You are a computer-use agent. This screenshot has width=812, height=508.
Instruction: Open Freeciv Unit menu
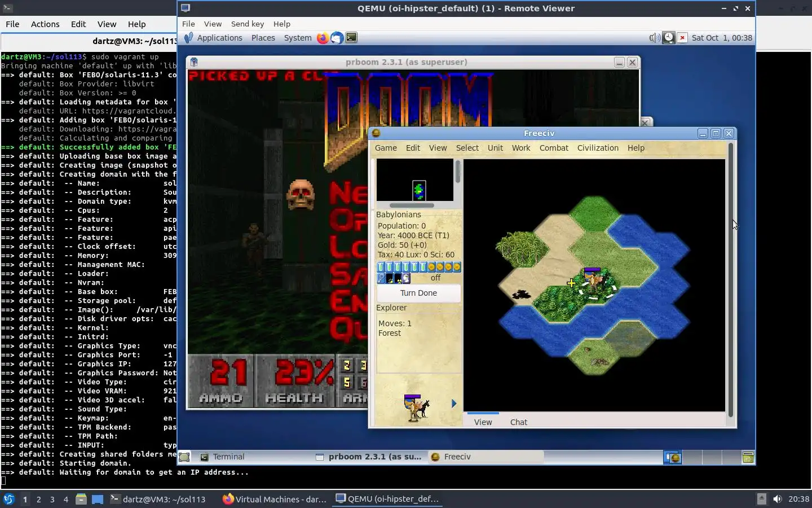pyautogui.click(x=495, y=148)
